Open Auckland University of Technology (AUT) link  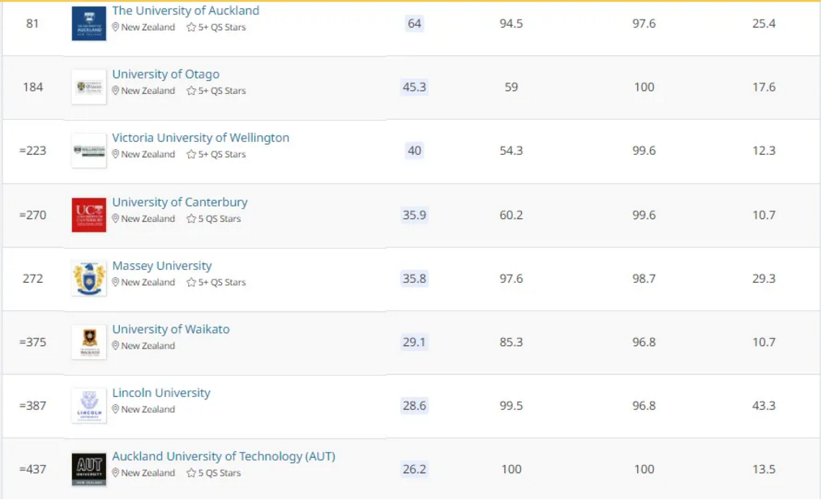[224, 456]
